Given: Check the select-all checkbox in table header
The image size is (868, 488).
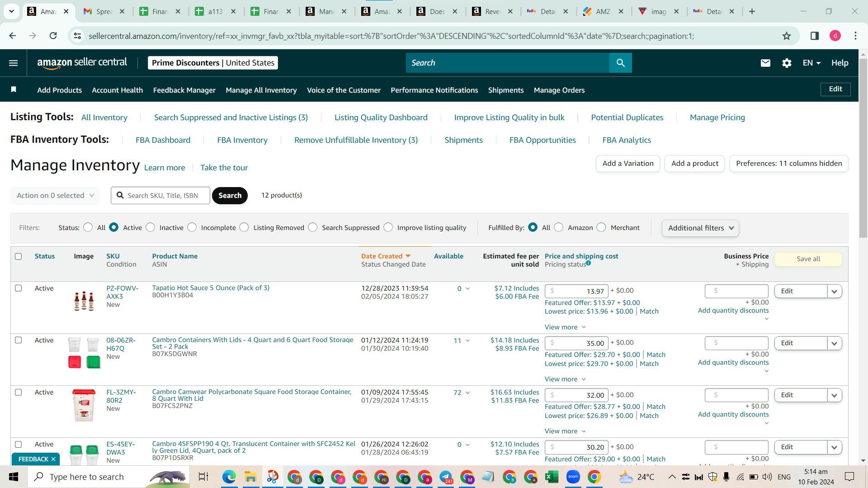Looking at the screenshot, I should 19,256.
